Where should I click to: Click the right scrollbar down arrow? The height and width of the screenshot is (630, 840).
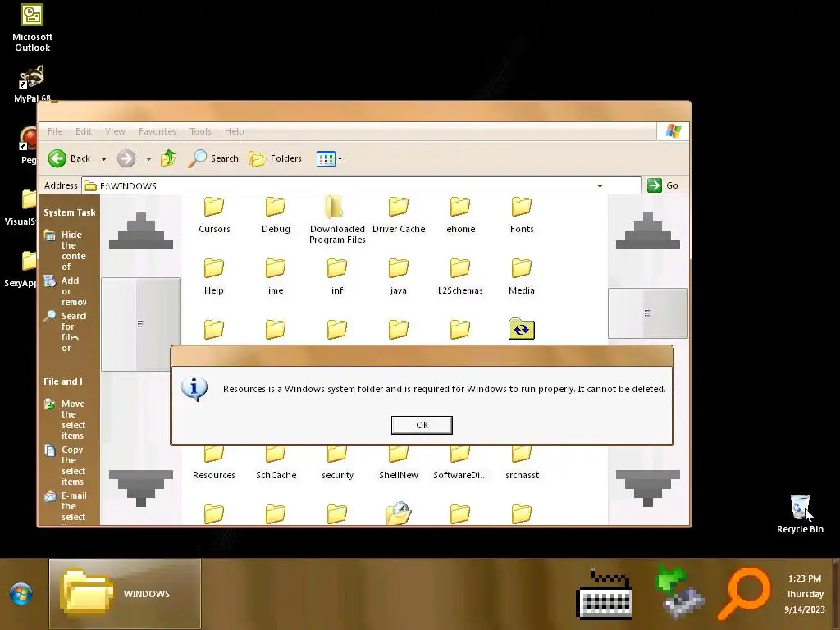[x=648, y=488]
